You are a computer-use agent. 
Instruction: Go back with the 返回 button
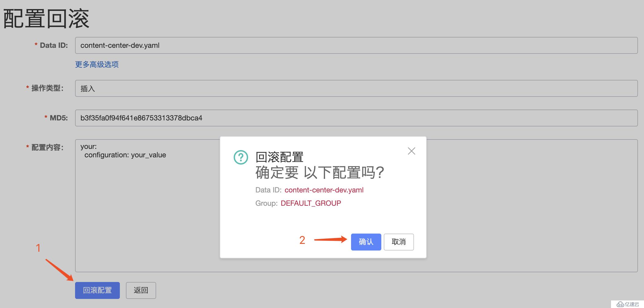[x=141, y=290]
